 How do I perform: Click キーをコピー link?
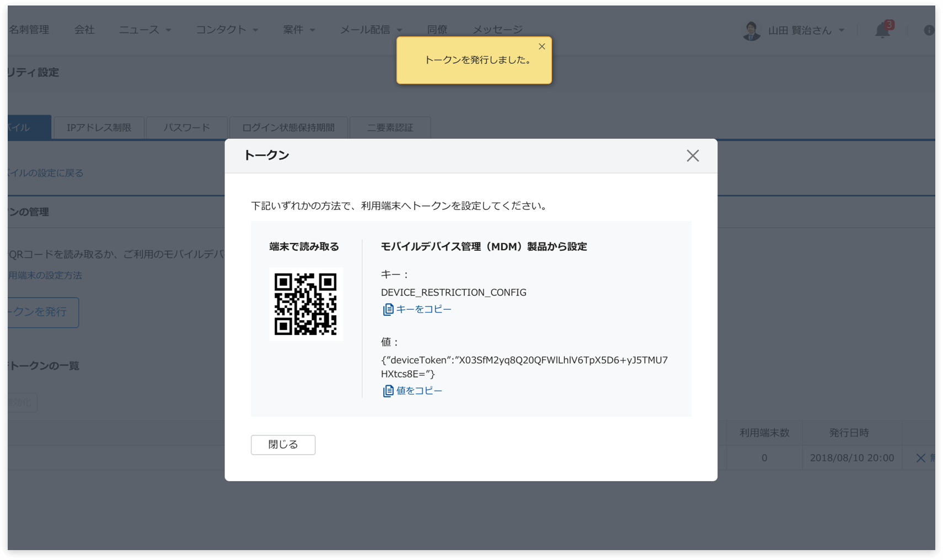424,309
